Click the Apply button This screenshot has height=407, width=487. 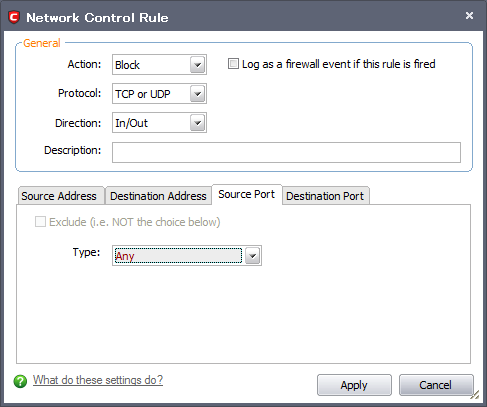[x=354, y=385]
